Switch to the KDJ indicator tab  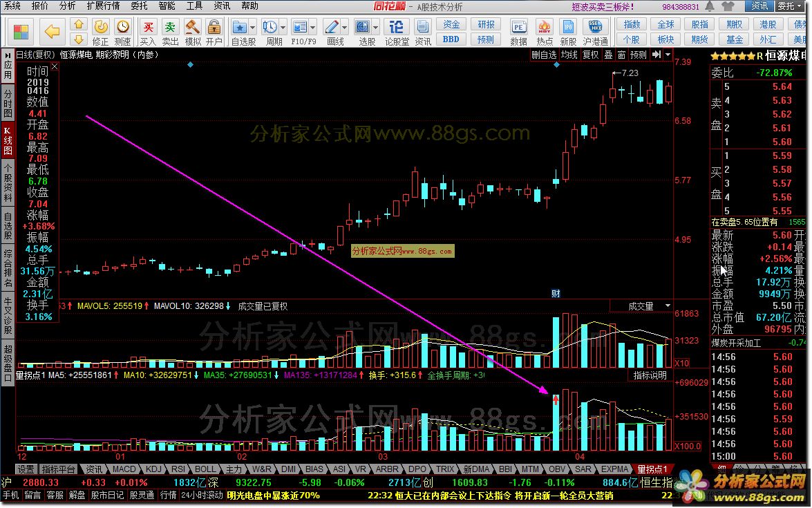tap(154, 469)
